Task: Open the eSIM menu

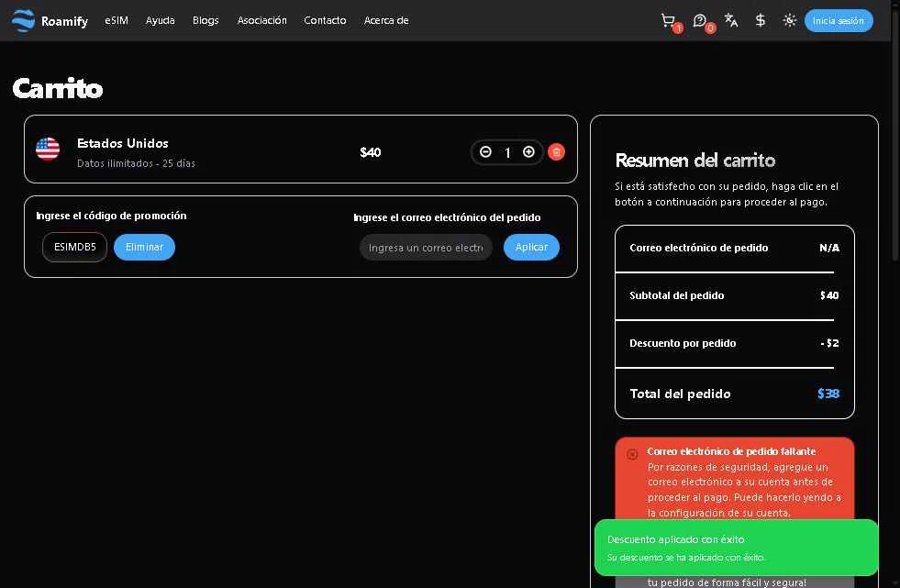Action: (117, 21)
